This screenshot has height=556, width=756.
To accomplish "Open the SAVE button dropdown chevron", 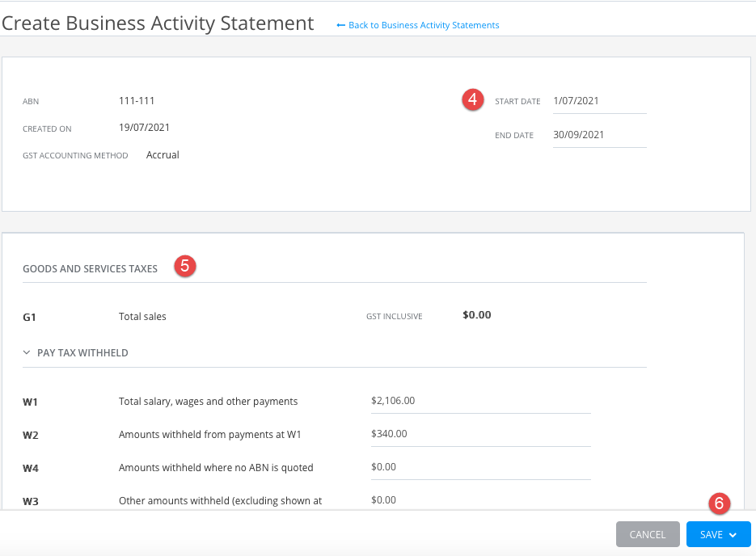I will (733, 535).
